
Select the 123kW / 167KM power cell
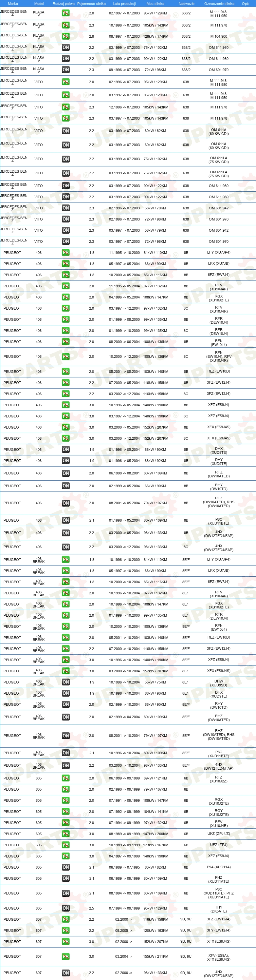click(155, 845)
